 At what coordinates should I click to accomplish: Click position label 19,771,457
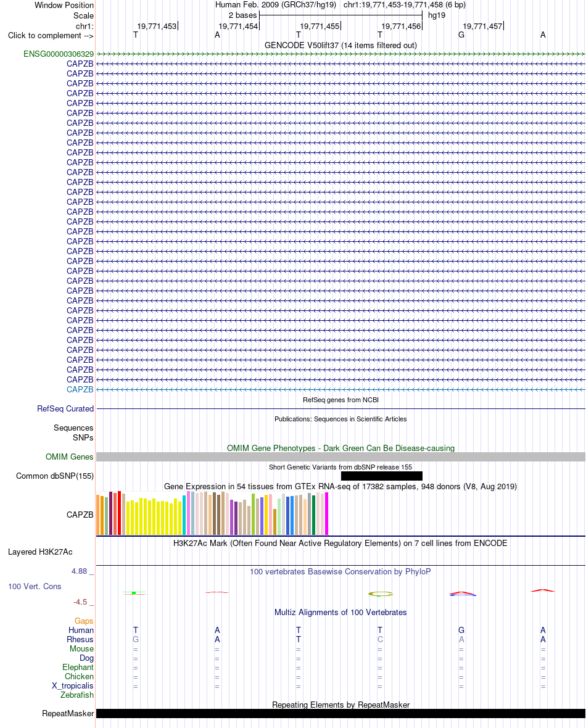coord(483,27)
